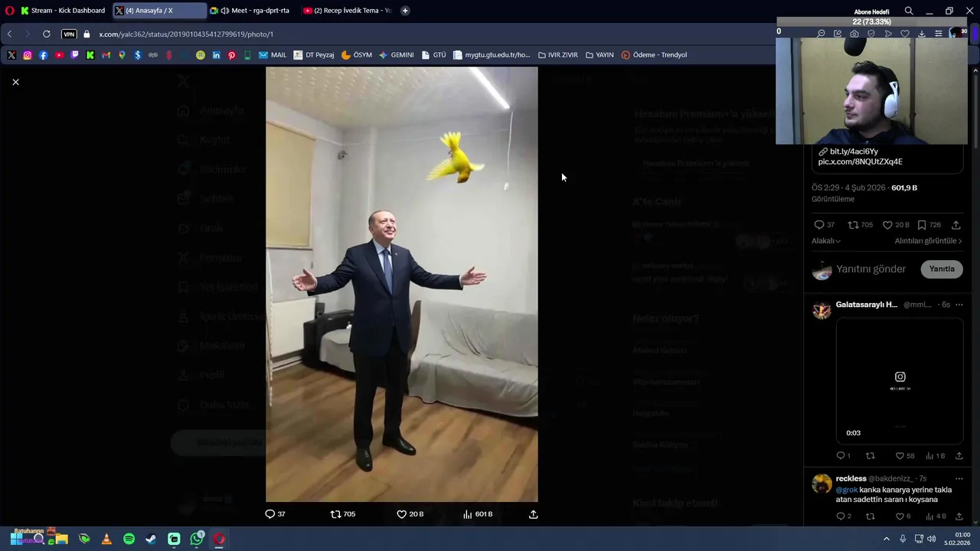Open the YouTube bookmark icon
980x551 pixels.
coord(59,55)
